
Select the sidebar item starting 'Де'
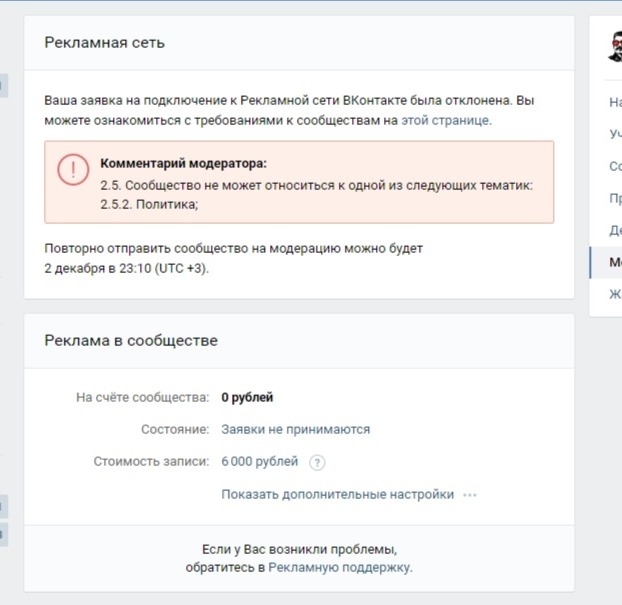pyautogui.click(x=615, y=230)
